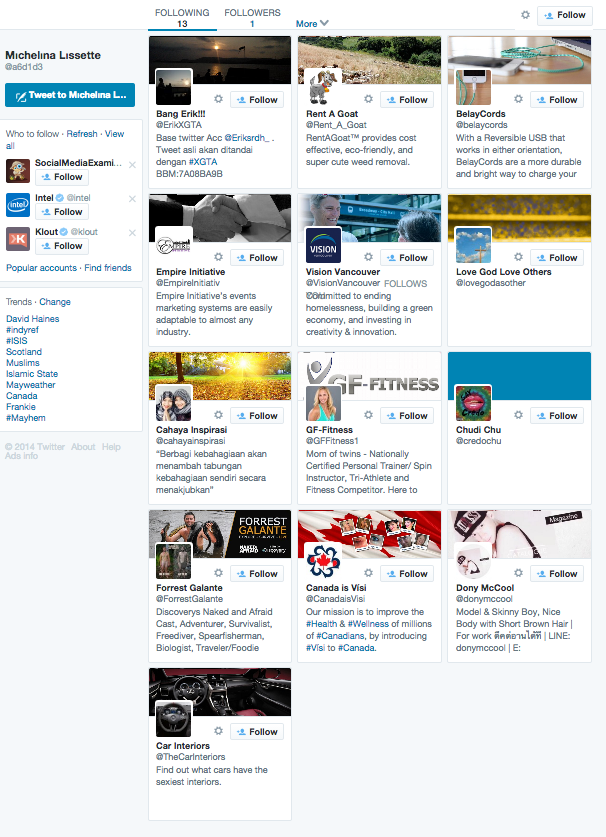Open gear menu on Bang Erik!!! card
This screenshot has width=606, height=837.
218,99
